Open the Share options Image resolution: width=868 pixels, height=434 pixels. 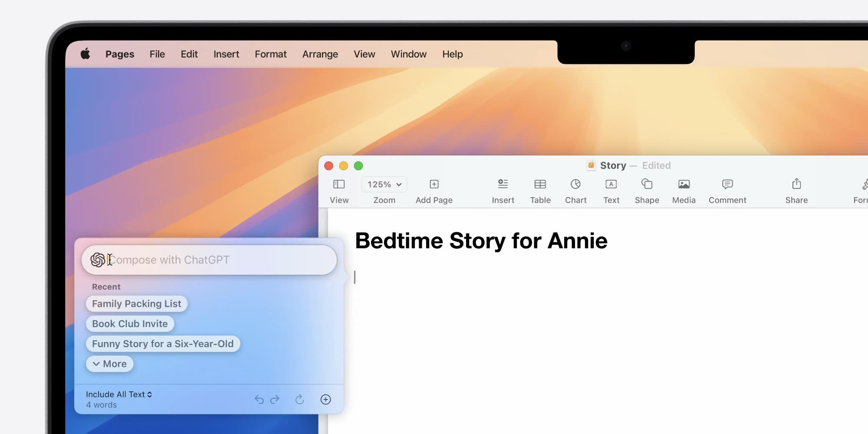[796, 190]
